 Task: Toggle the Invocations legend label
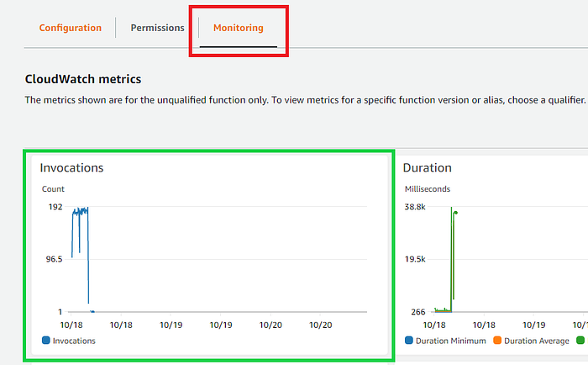coord(74,341)
